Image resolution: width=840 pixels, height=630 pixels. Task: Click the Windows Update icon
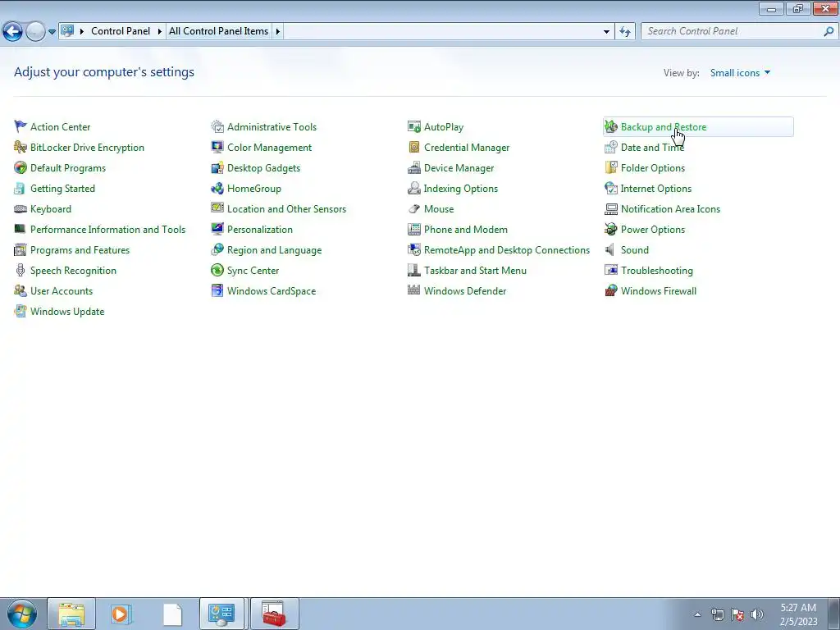(21, 311)
